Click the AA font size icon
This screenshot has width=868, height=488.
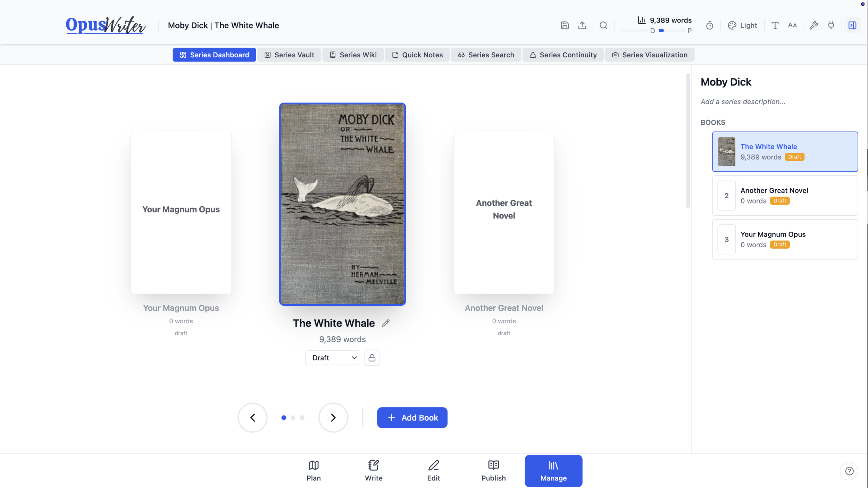click(792, 25)
